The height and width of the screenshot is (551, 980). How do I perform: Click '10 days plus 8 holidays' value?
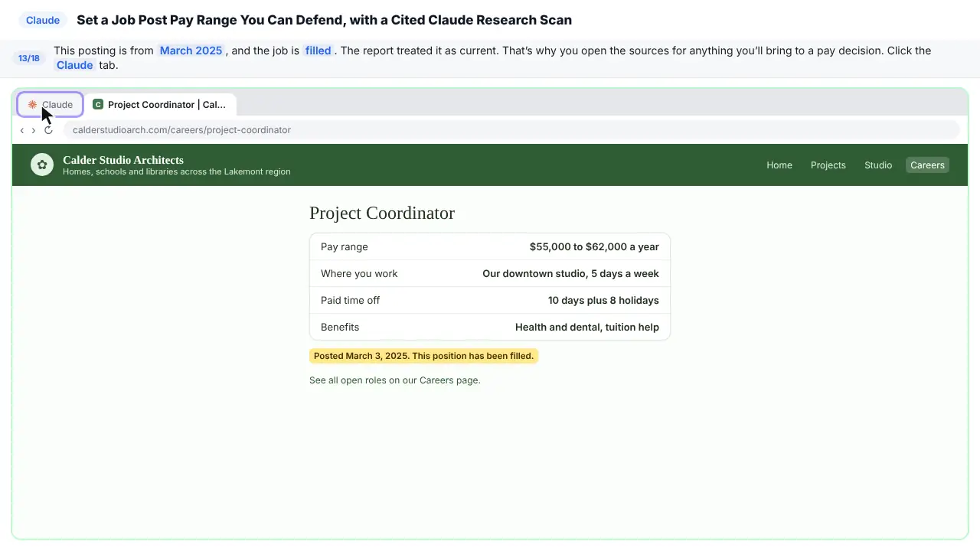coord(603,300)
